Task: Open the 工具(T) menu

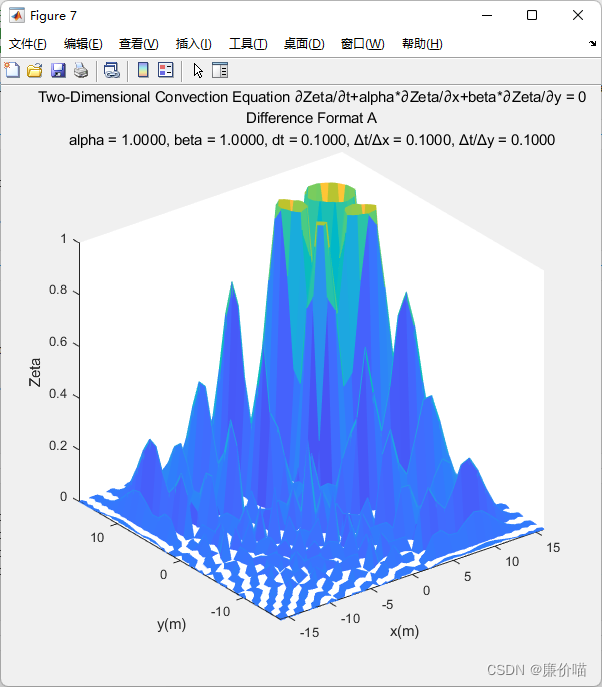Action: coord(248,44)
